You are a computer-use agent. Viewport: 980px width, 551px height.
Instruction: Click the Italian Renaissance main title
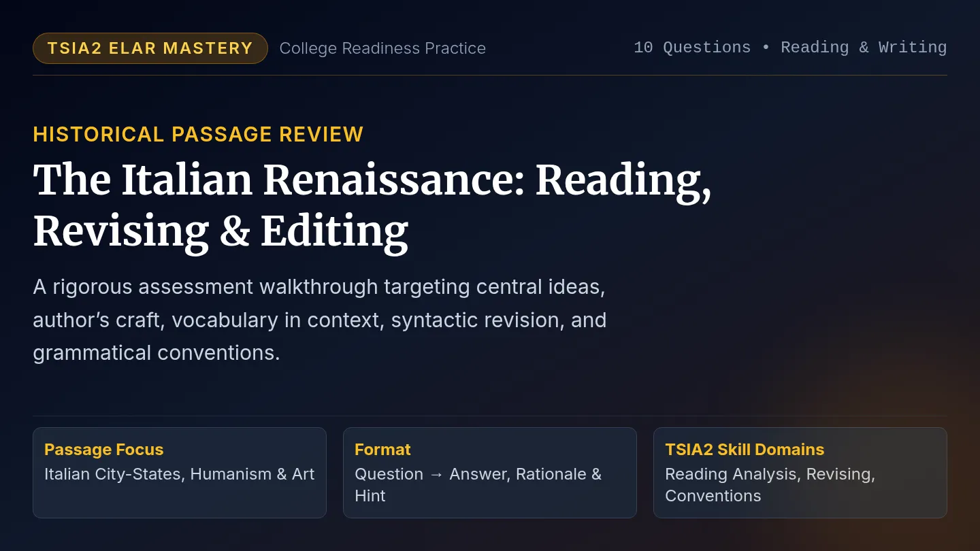click(x=372, y=205)
